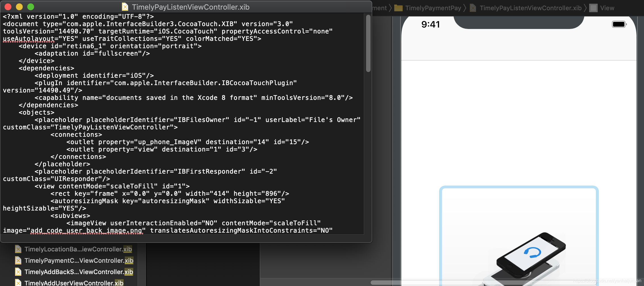Click the xib document icon in the TextEdit title bar

tap(125, 7)
